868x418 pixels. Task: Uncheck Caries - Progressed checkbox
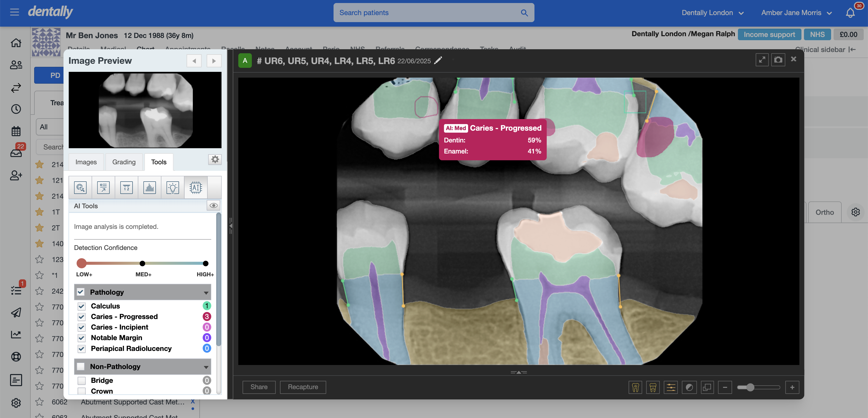tap(81, 317)
